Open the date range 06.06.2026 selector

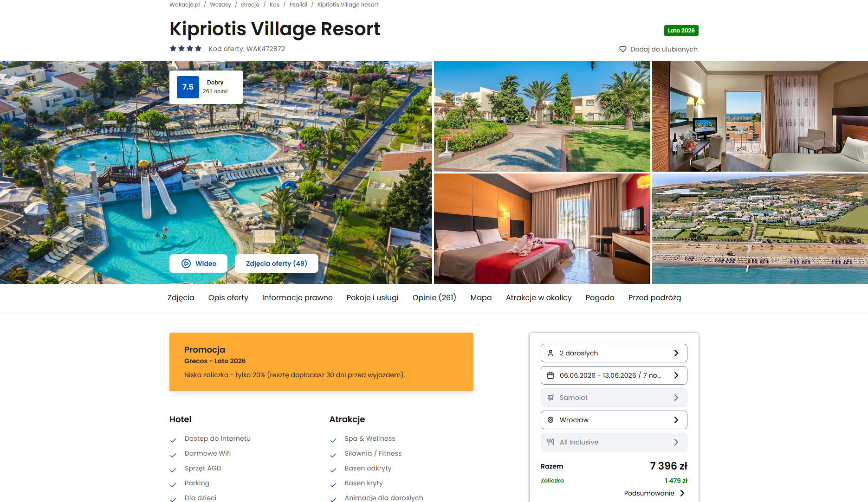click(614, 375)
